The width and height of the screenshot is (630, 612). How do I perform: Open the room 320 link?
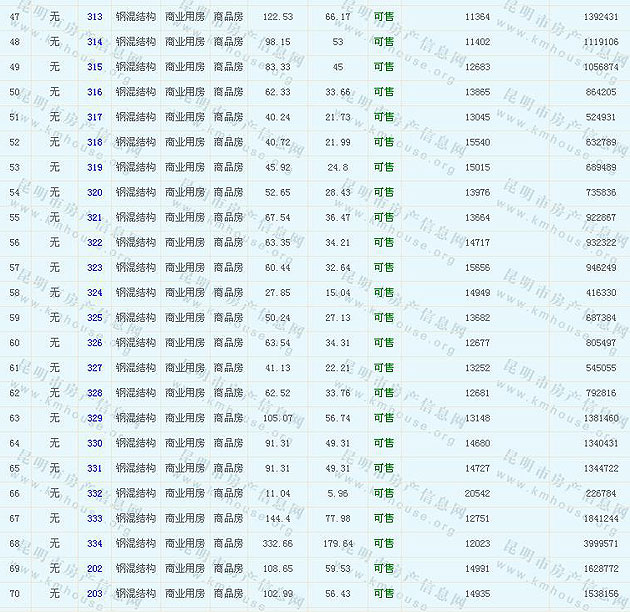95,192
